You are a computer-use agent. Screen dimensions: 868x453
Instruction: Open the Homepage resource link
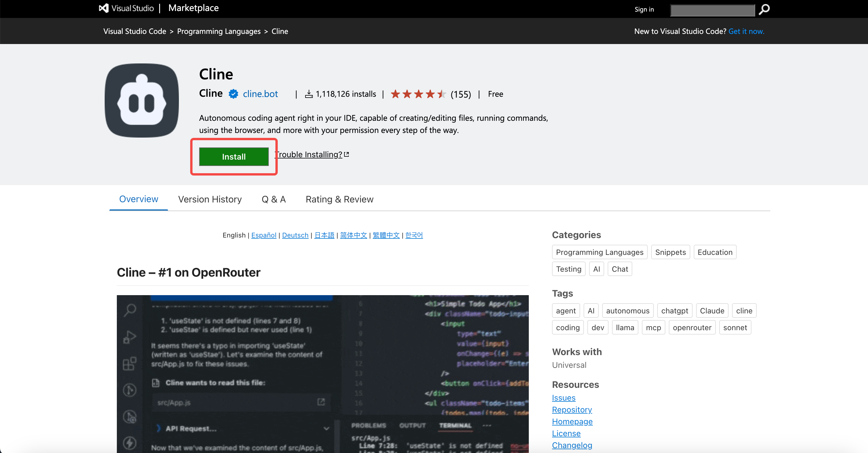[x=572, y=421]
